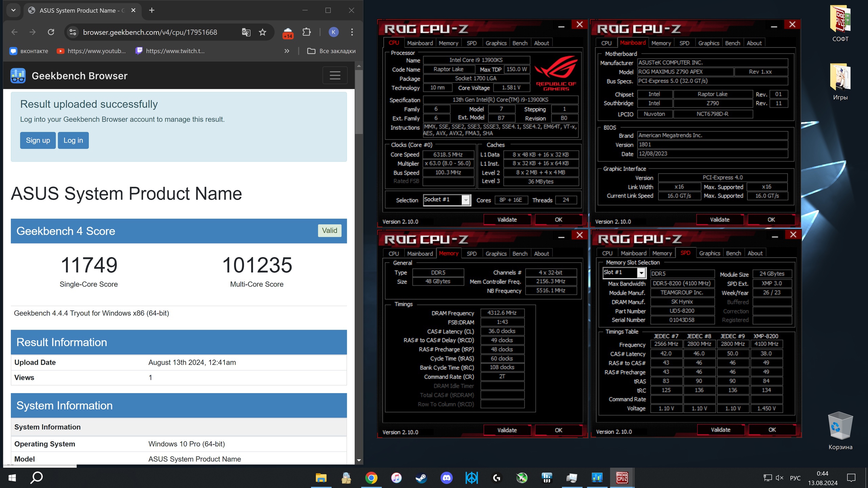Open the notification center icon
This screenshot has height=488, width=868.
point(851,478)
